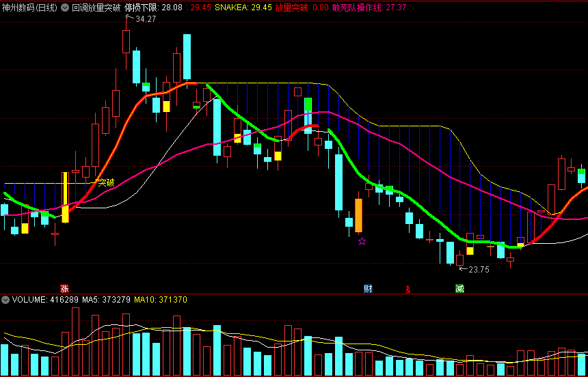588x377 pixels.
Task: Click the red 放量突破 0.00 legend
Action: click(x=293, y=7)
